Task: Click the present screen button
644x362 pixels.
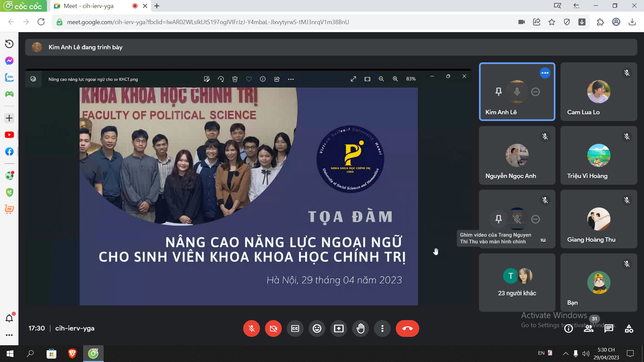Action: 339,328
